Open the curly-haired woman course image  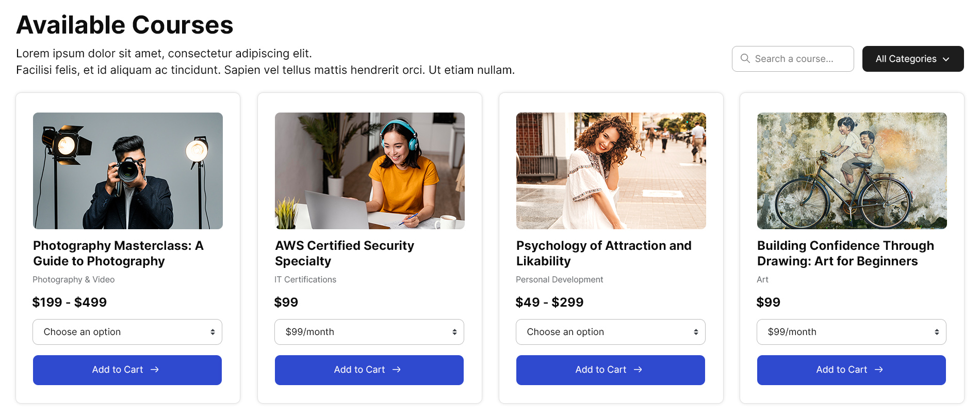(x=611, y=171)
